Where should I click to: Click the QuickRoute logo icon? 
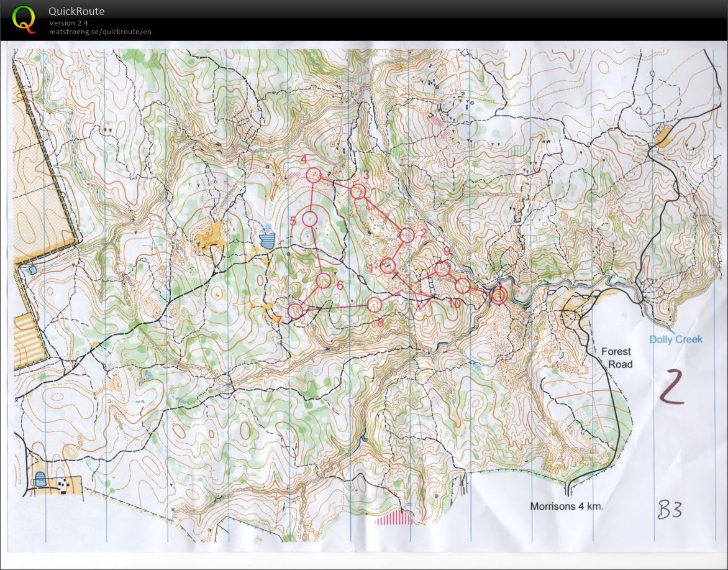(24, 19)
